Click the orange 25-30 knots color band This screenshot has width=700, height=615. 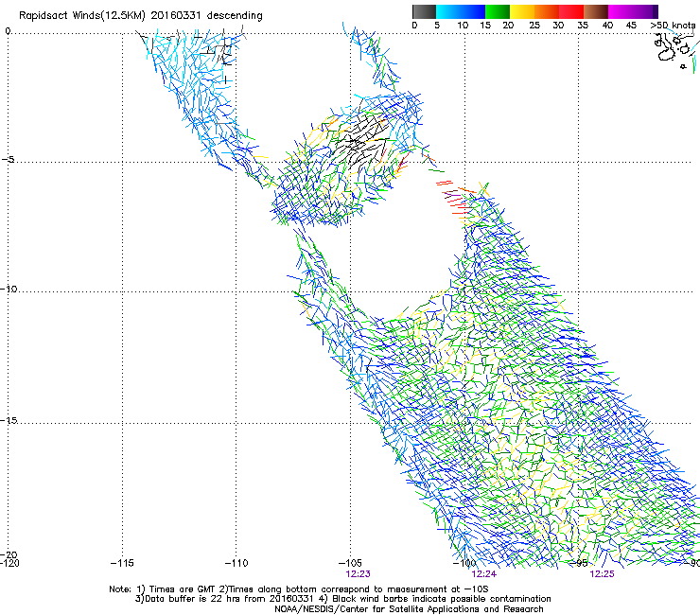pyautogui.click(x=547, y=11)
